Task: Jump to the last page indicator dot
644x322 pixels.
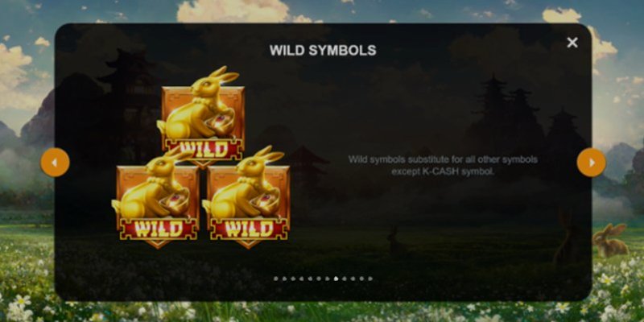Action: 370,279
